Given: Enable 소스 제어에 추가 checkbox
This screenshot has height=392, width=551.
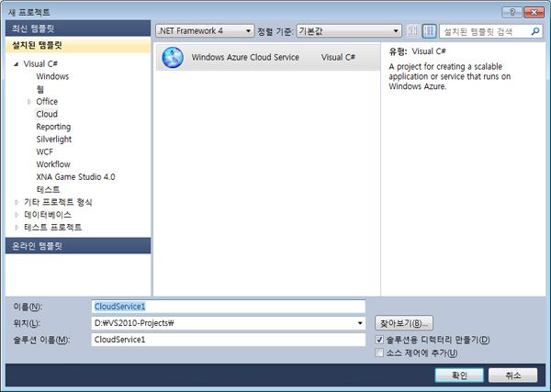Looking at the screenshot, I should click(379, 353).
